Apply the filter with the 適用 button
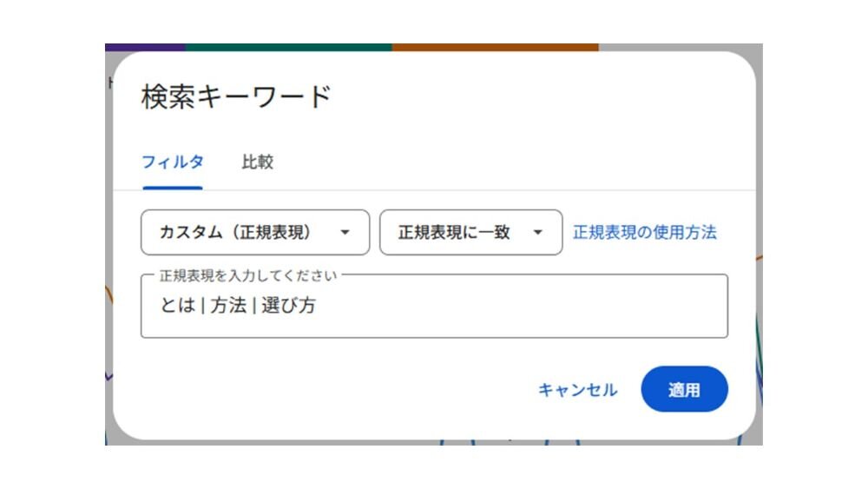This screenshot has height=489, width=868. (x=684, y=390)
